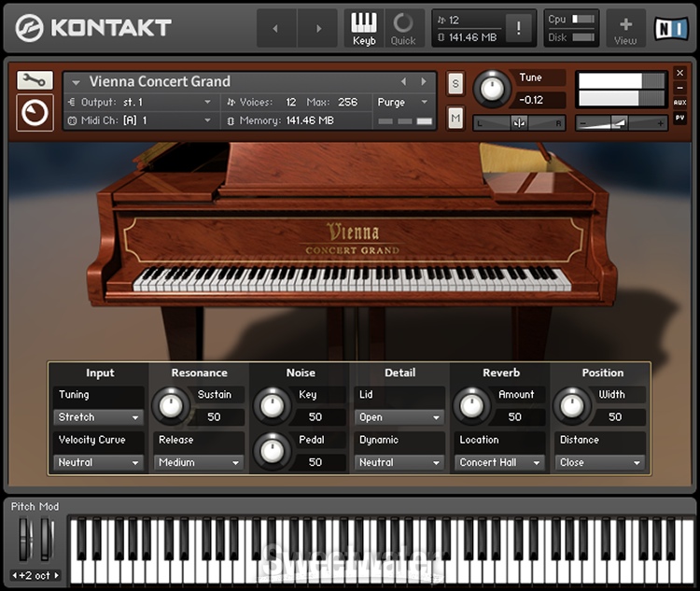The image size is (700, 591).
Task: Close the instrument with the X button
Action: coord(679,73)
